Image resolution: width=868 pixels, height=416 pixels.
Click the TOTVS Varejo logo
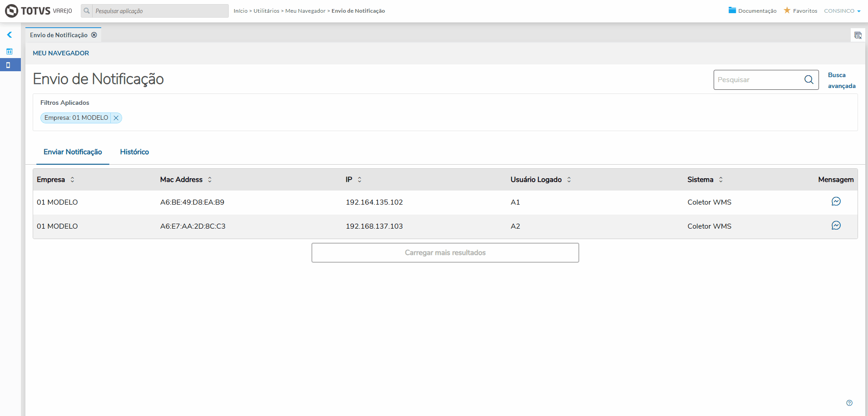[x=39, y=11]
